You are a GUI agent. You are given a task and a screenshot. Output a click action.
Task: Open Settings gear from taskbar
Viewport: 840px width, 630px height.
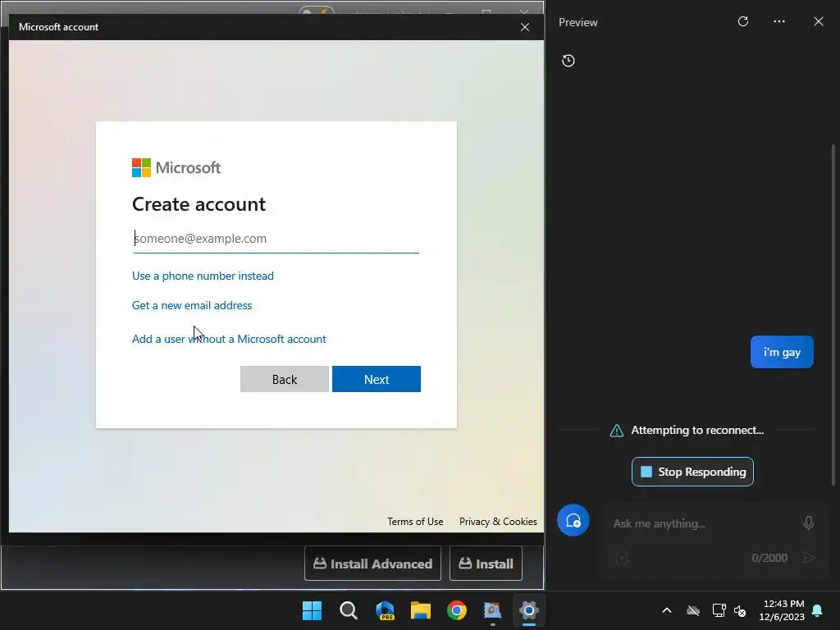click(x=529, y=610)
